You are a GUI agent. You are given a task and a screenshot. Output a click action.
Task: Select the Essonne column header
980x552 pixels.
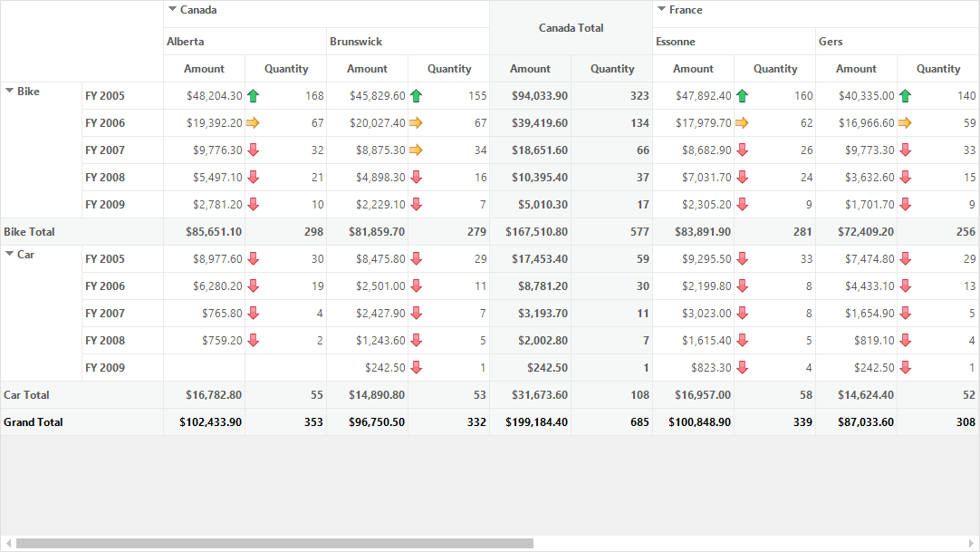pos(735,42)
